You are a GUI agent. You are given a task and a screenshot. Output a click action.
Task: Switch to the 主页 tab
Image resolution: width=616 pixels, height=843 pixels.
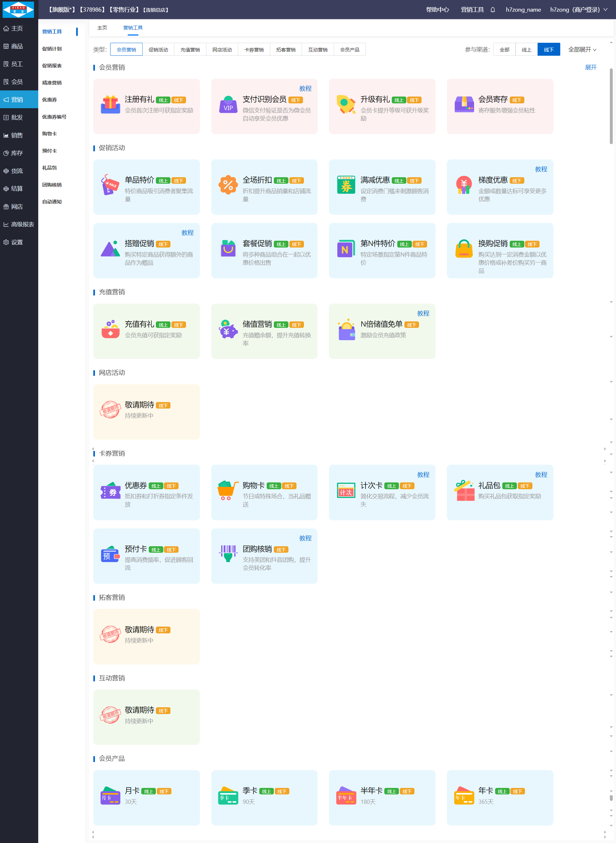(x=102, y=28)
